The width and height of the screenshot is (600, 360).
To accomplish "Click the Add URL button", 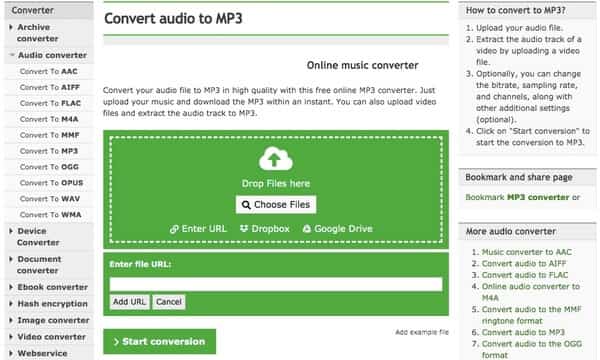I will [129, 302].
